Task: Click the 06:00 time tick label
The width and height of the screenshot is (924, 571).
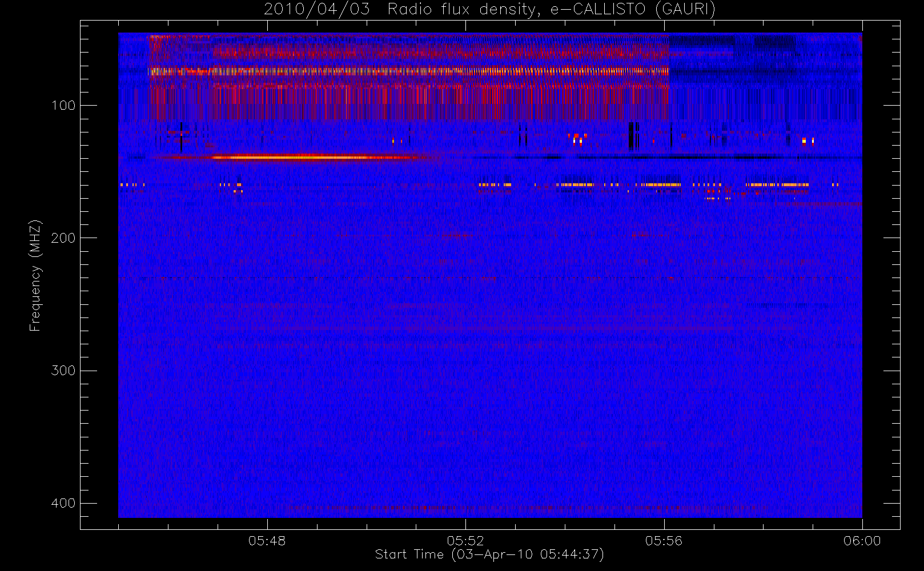Action: tap(862, 541)
